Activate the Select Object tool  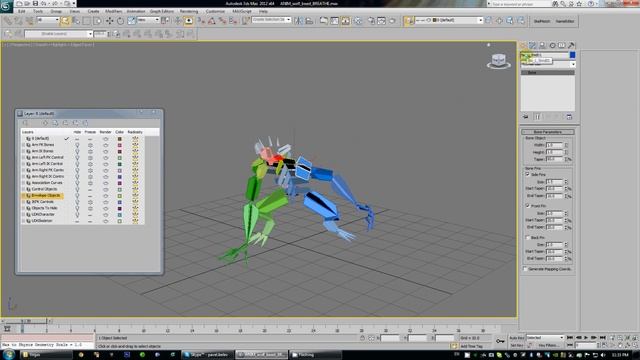pyautogui.click(x=65, y=20)
